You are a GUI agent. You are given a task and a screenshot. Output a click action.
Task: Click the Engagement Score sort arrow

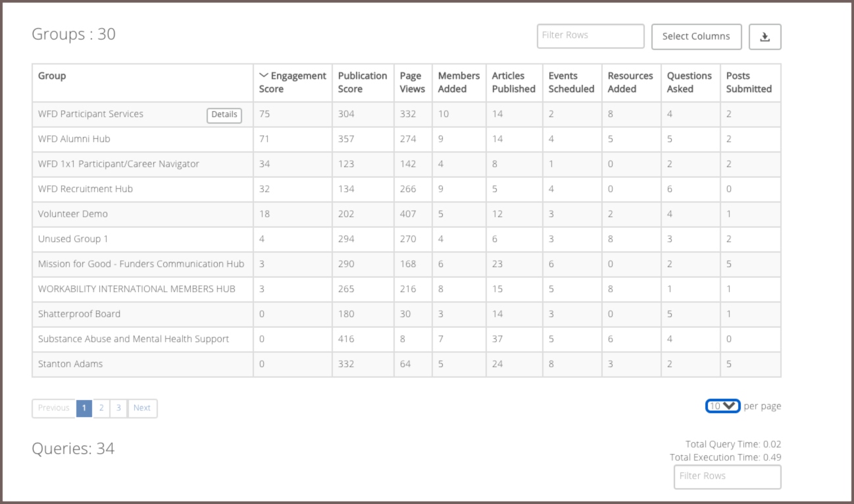[264, 76]
